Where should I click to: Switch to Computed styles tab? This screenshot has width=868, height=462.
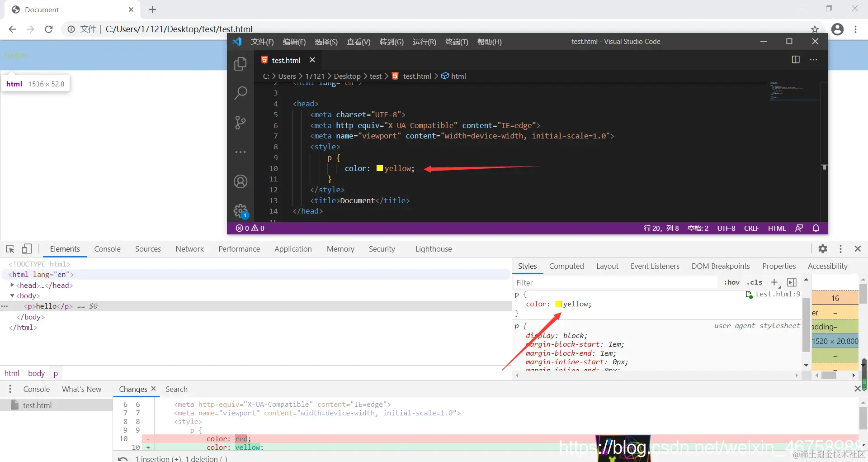pos(566,266)
